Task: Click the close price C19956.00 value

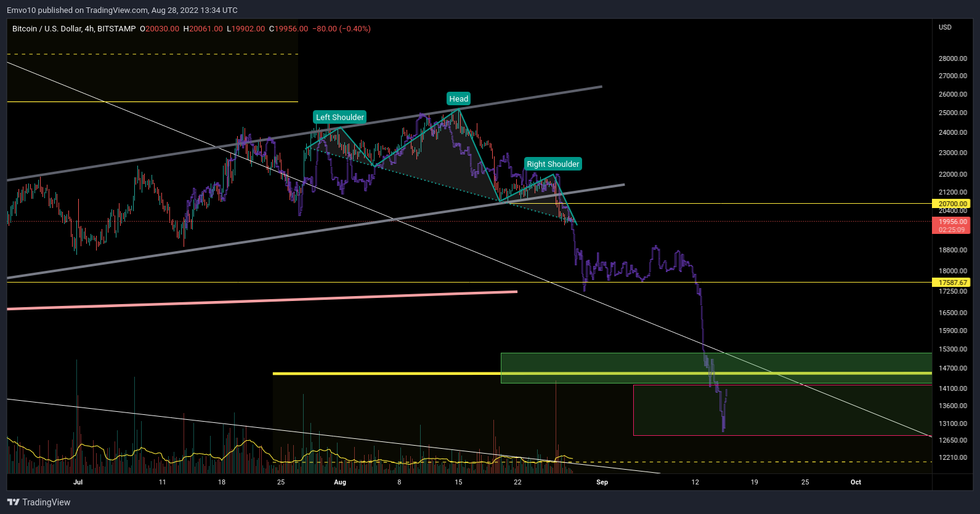Action: tap(289, 28)
